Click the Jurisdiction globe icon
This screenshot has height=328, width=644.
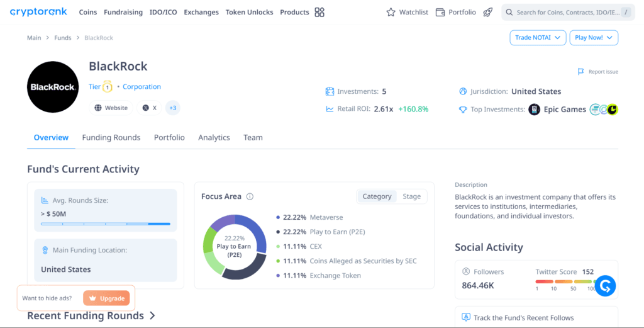463,91
